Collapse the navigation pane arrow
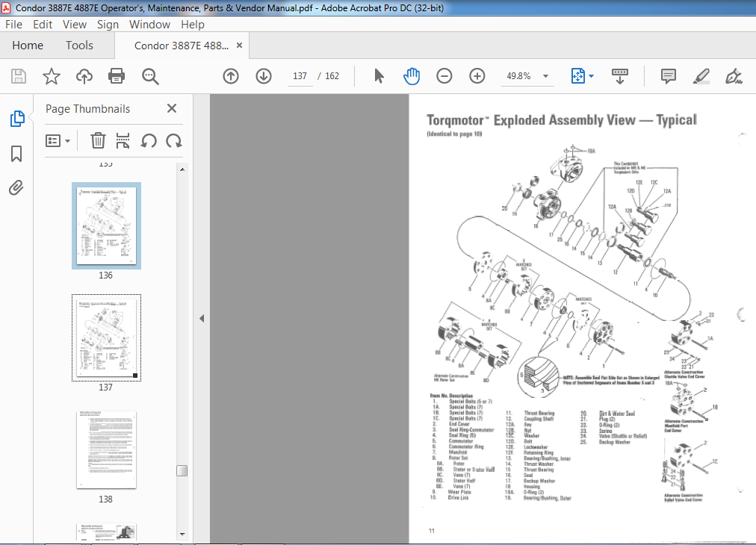Image resolution: width=756 pixels, height=545 pixels. (x=202, y=318)
